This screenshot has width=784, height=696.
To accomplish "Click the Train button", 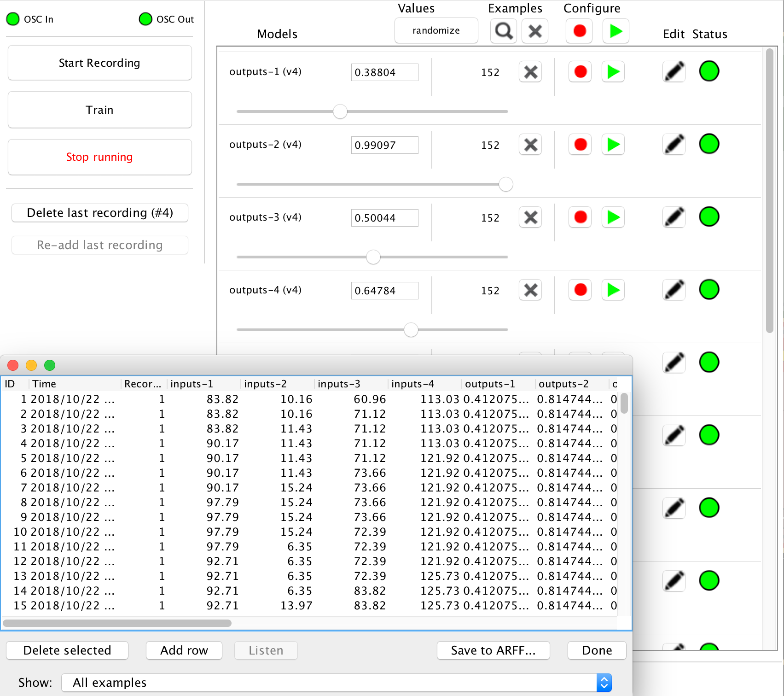I will (99, 110).
